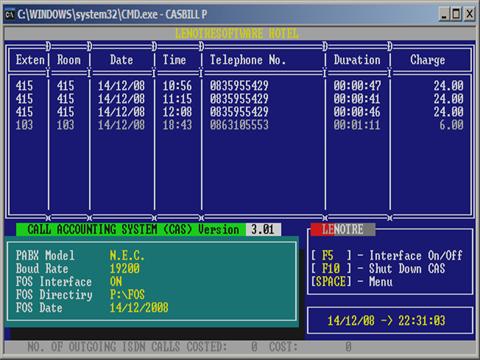480x360 pixels.
Task: Select the time value 11:15
Action: [177, 99]
